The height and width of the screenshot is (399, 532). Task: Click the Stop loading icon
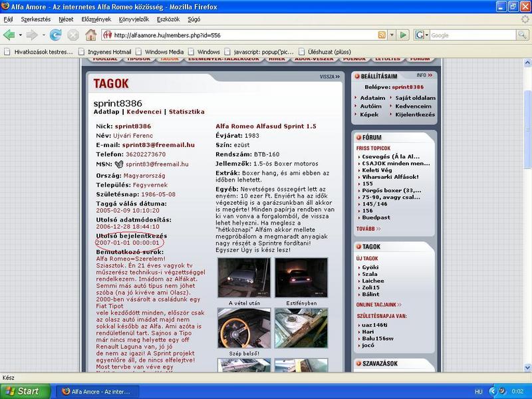coord(73,35)
